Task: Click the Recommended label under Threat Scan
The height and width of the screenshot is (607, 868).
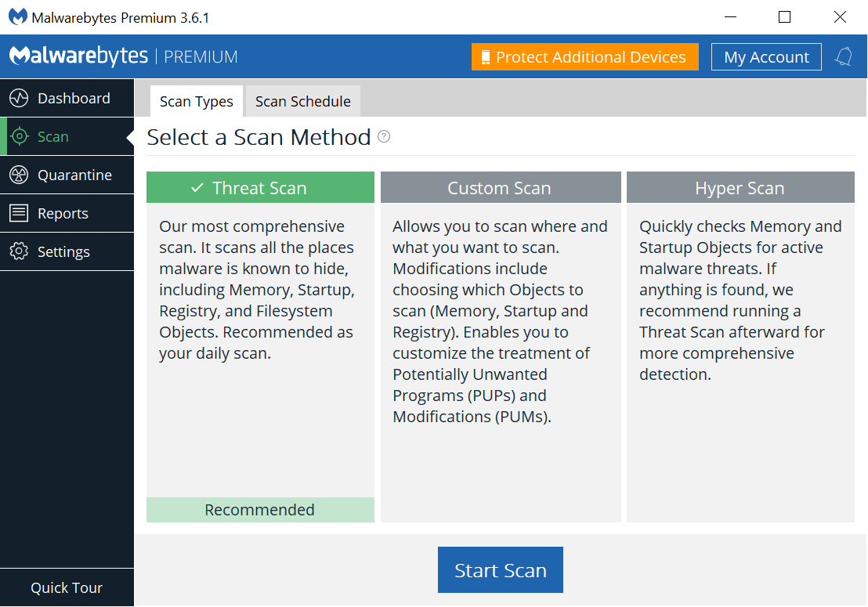Action: coord(260,510)
